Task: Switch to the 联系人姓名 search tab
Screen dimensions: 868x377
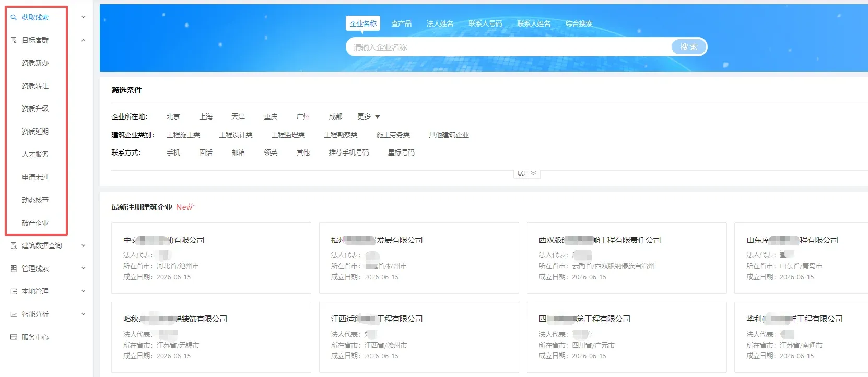Action: tap(534, 23)
